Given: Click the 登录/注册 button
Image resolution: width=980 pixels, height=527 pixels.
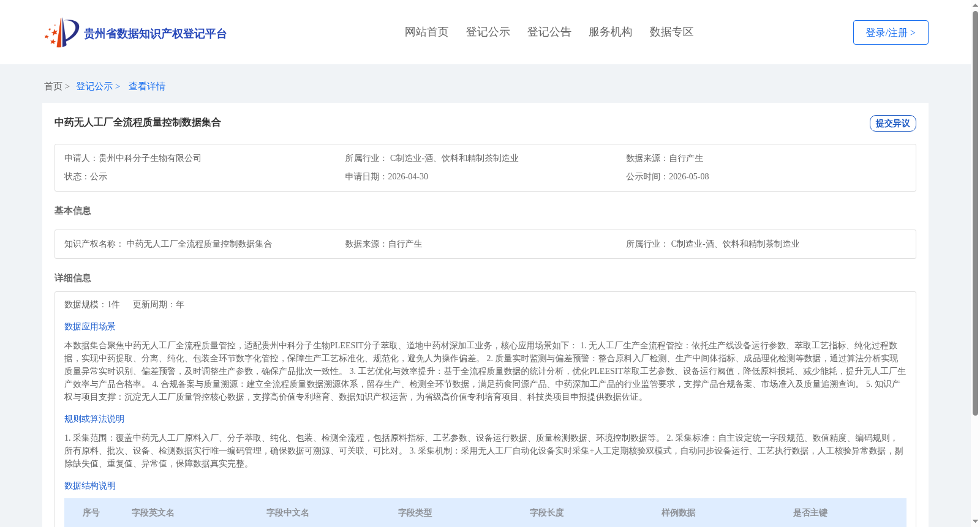Looking at the screenshot, I should pos(891,32).
